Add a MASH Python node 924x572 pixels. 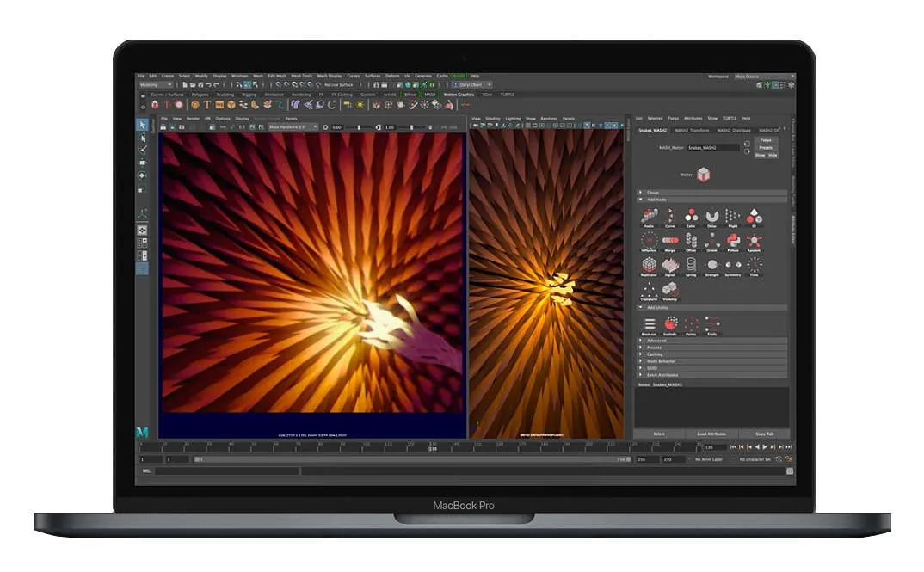(x=732, y=241)
